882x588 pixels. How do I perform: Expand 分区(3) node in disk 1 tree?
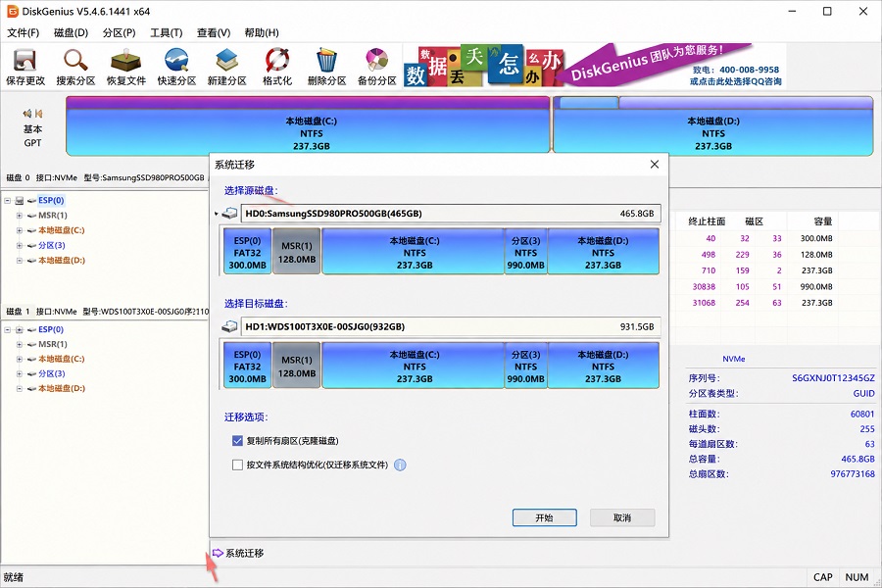tap(20, 373)
